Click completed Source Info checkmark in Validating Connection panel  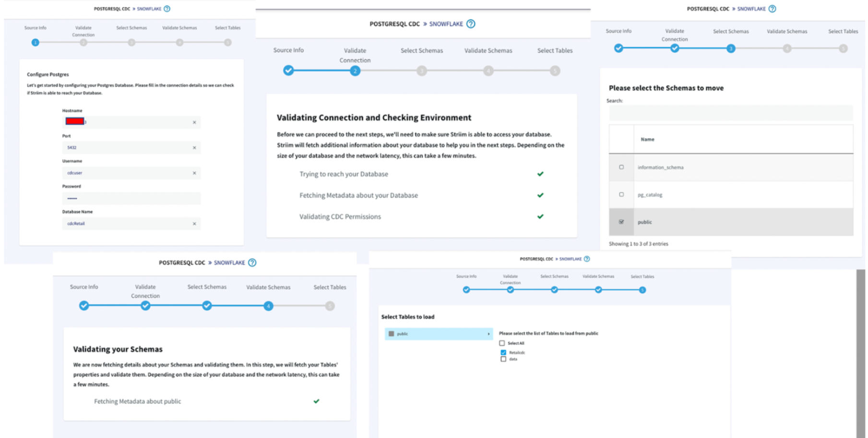coord(288,71)
